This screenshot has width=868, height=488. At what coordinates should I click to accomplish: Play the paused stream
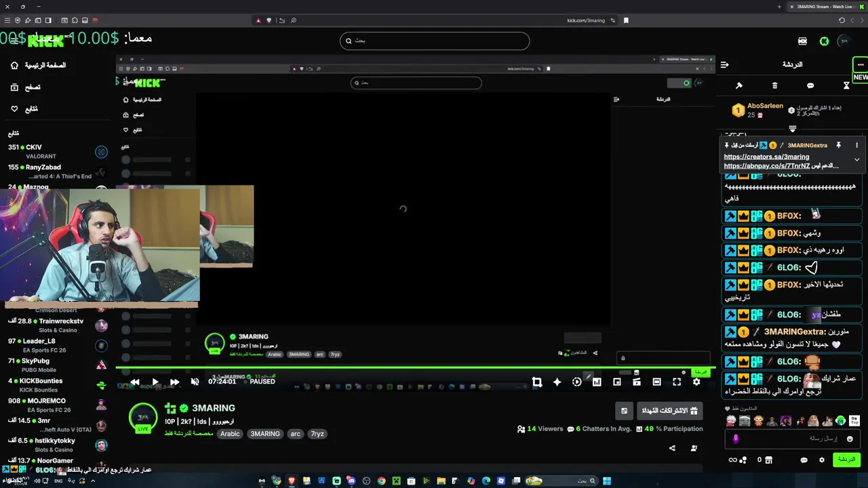(x=155, y=382)
